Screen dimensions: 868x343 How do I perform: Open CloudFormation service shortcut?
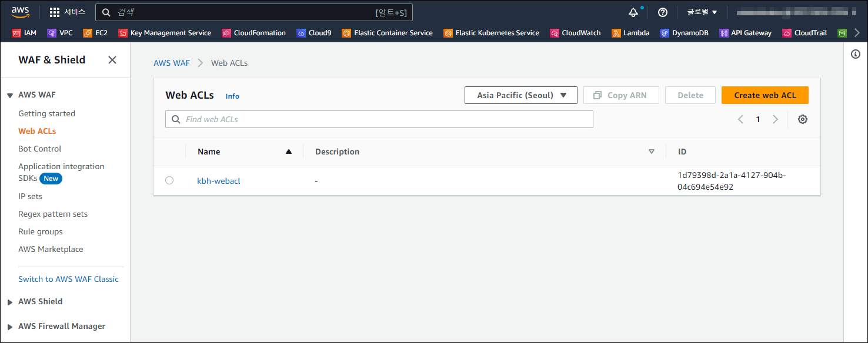click(254, 33)
